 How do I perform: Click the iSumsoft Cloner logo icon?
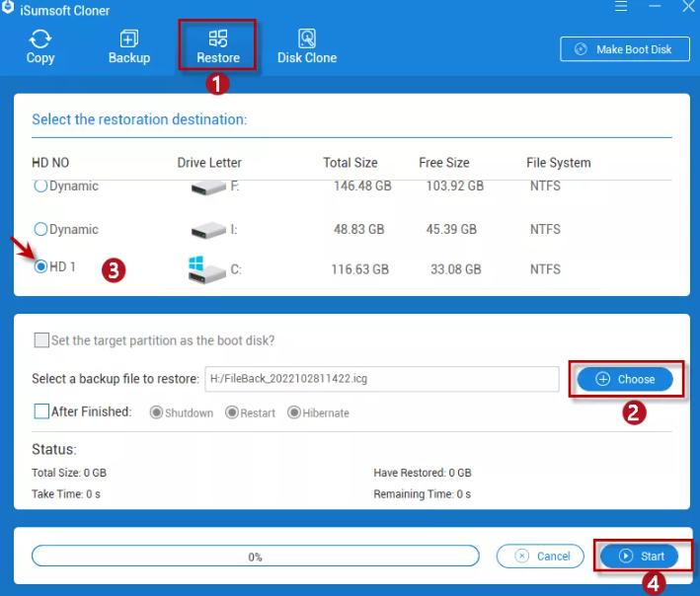[8, 8]
